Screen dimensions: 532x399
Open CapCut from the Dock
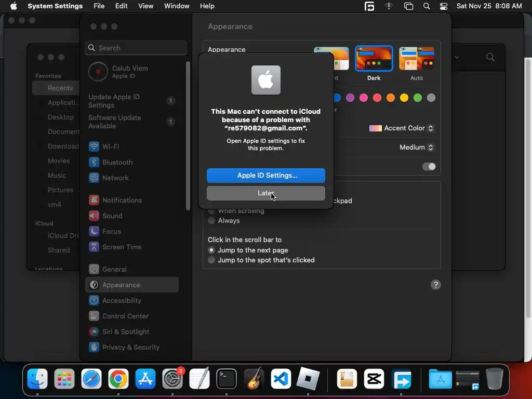(x=374, y=379)
